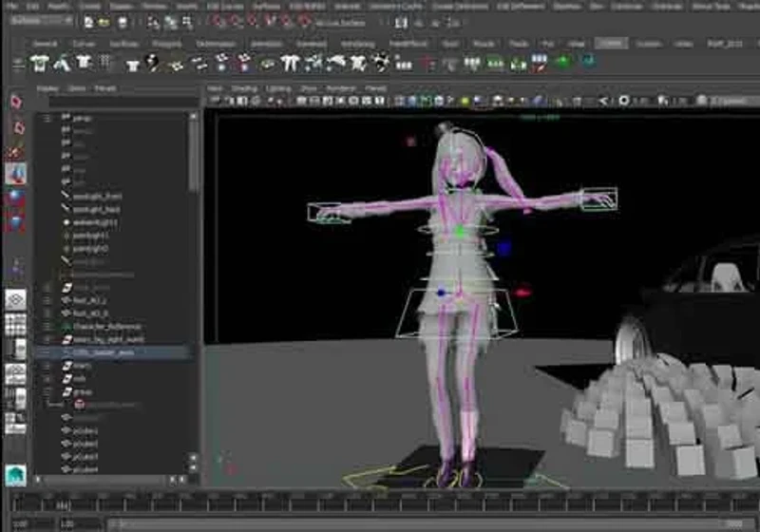This screenshot has width=760, height=532.
Task: Select pCube1 in the Outliner
Action: [x=85, y=430]
